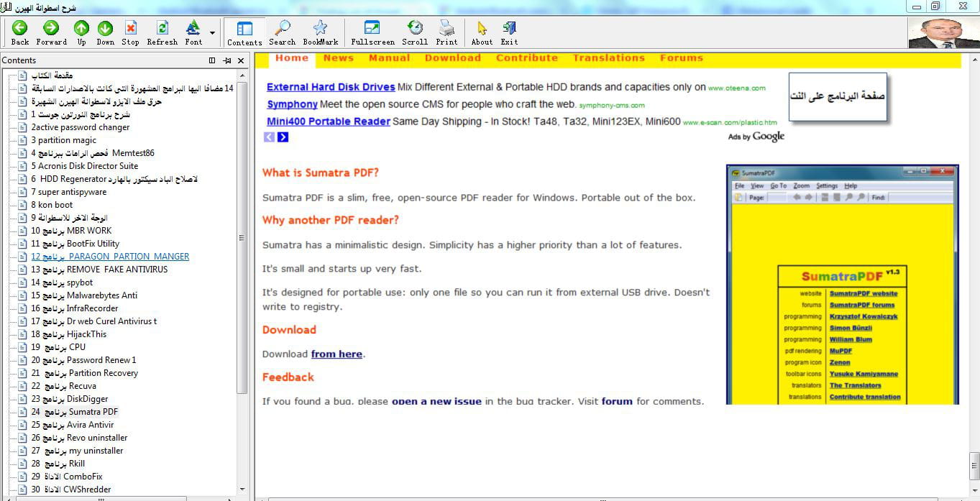Select '8 kon boot' tree item

(x=52, y=205)
